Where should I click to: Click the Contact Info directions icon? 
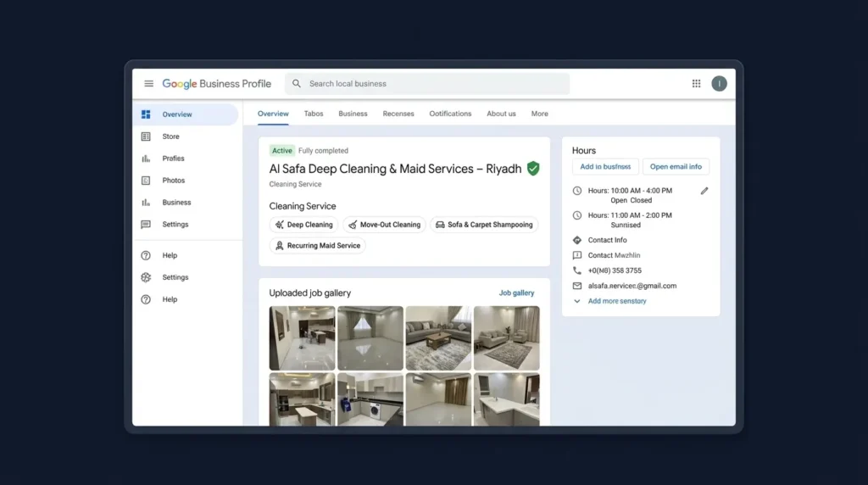[576, 240]
